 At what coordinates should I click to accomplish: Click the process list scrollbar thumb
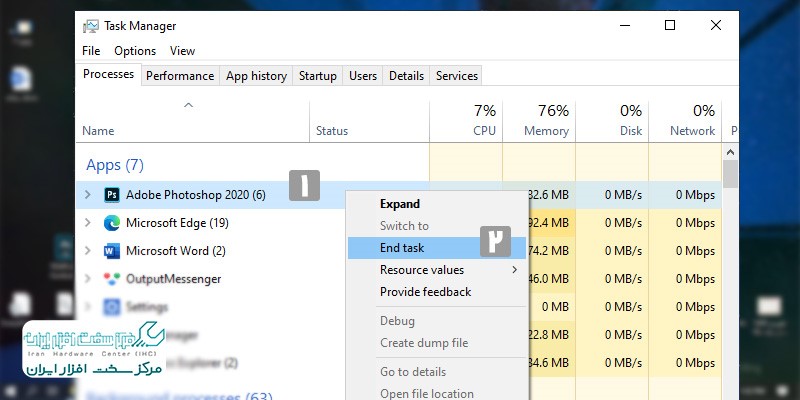[730, 174]
